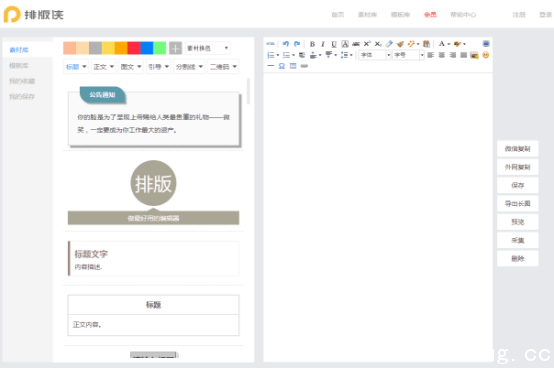Screen dimensions: 554x369
Task: Activate the format painter brush
Action: (400, 44)
